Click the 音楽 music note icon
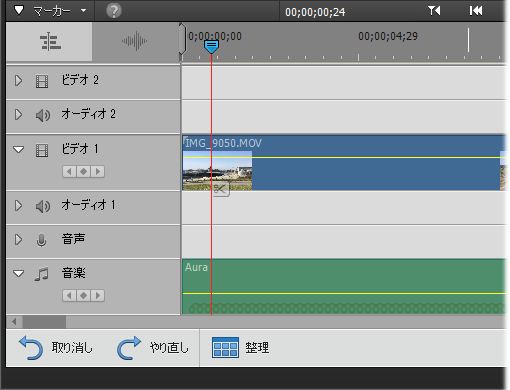This screenshot has width=510, height=390. click(x=42, y=274)
